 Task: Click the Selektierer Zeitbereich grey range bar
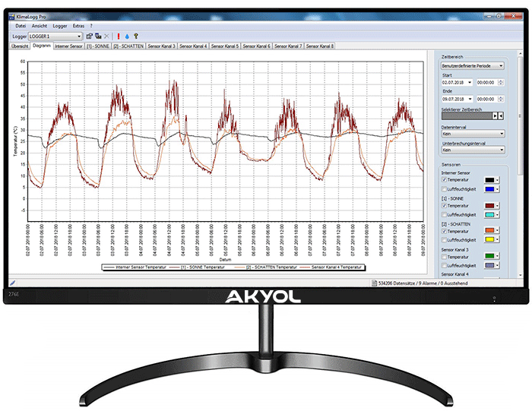[467, 116]
